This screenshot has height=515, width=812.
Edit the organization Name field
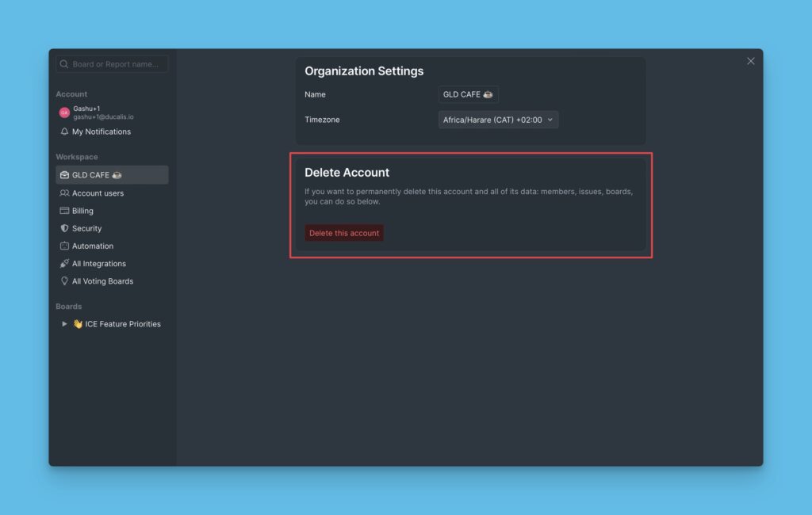pyautogui.click(x=468, y=94)
